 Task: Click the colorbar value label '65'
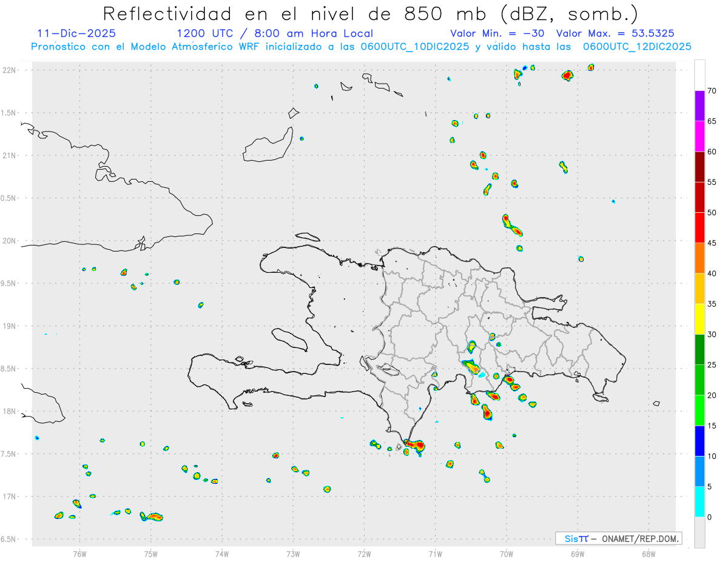click(712, 121)
